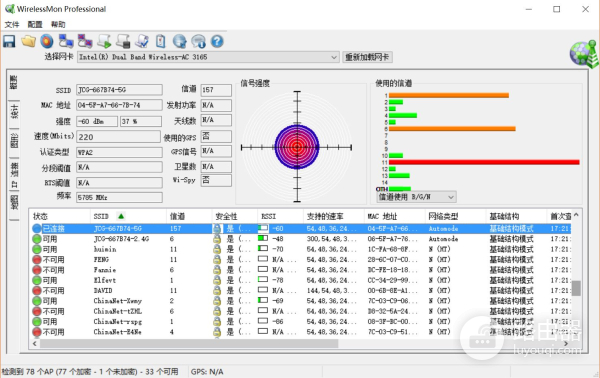
Task: Click the save floppy disk toolbar icon
Action: tap(9, 41)
